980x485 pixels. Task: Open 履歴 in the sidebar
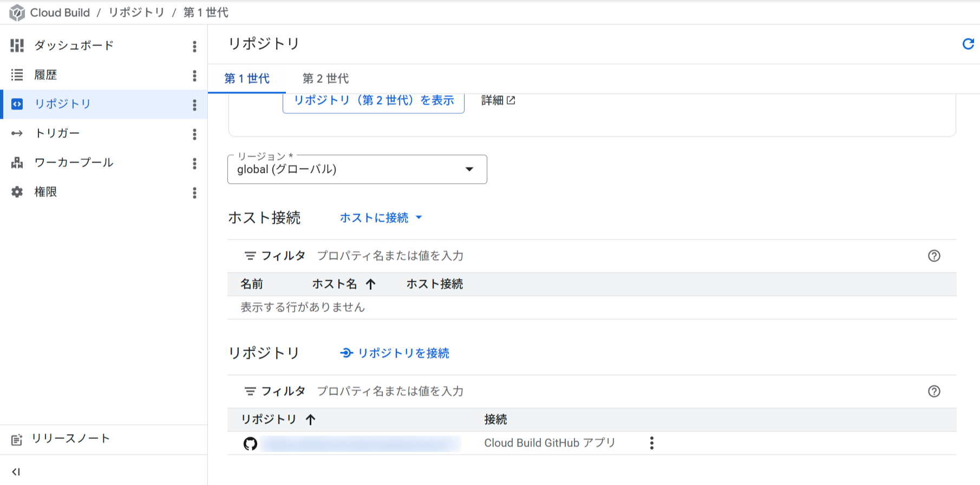click(45, 75)
